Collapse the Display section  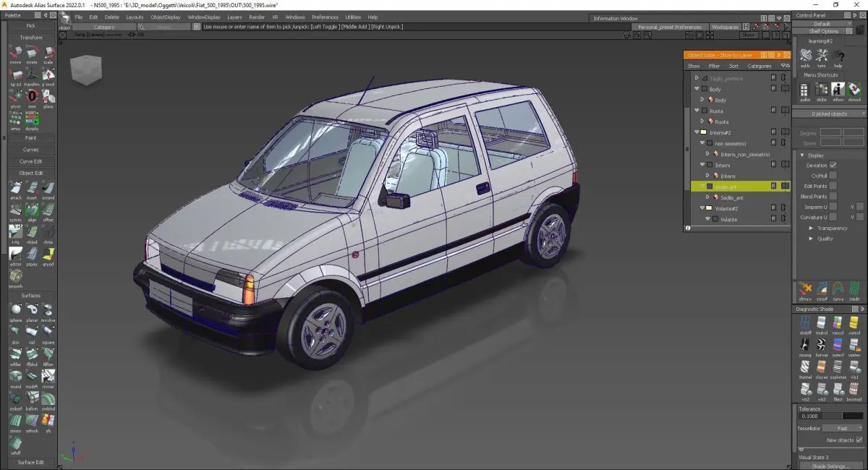(801, 155)
